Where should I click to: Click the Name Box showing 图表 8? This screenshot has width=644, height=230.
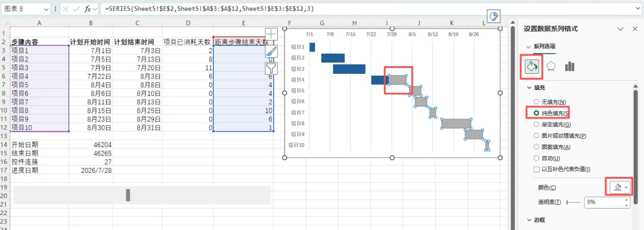click(21, 8)
